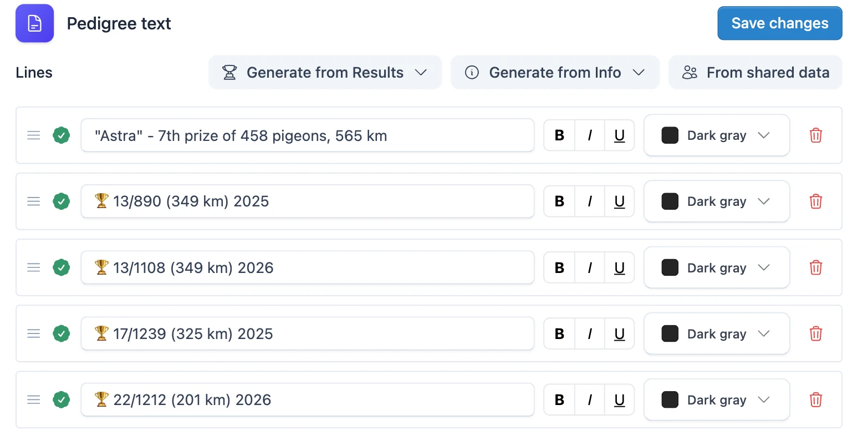This screenshot has height=435, width=868.
Task: Grab the drag handle of the Astra line
Action: coord(34,135)
